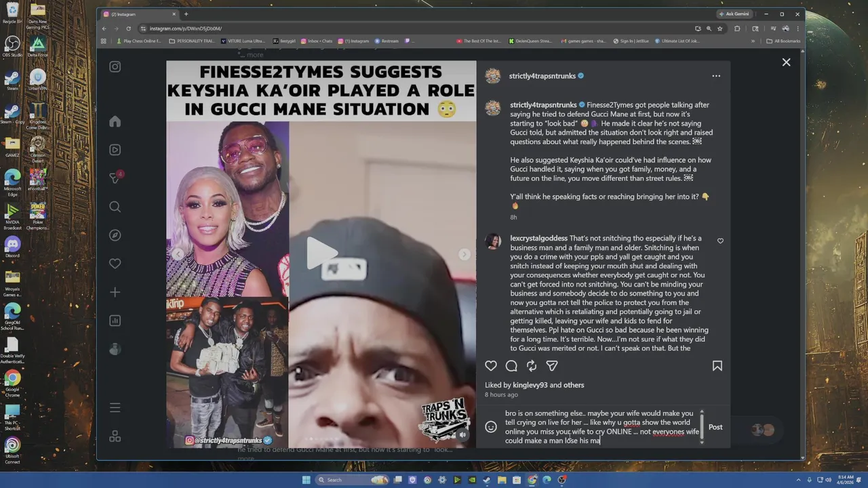Click the Chrome address bar URL
Image resolution: width=868 pixels, height=488 pixels.
tap(185, 28)
